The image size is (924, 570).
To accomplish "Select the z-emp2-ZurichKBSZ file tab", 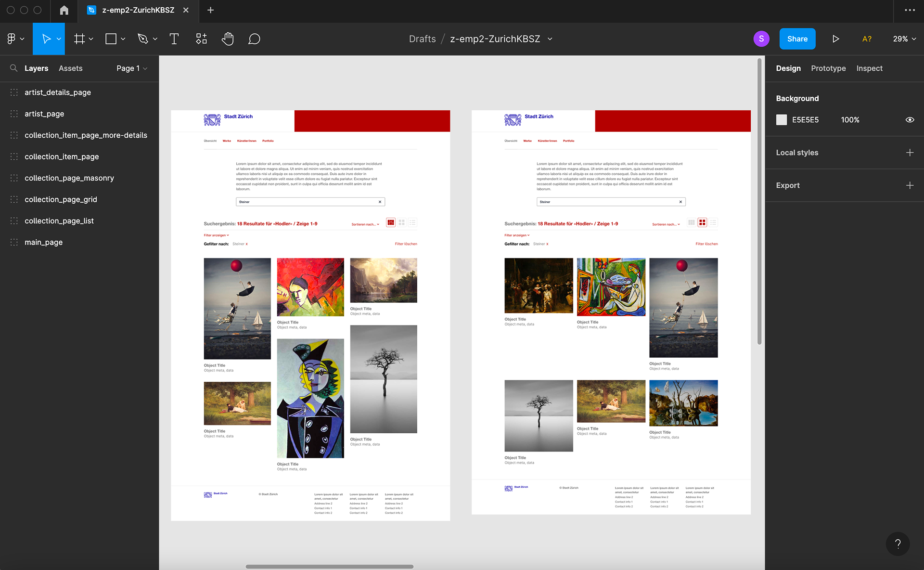I will [138, 10].
